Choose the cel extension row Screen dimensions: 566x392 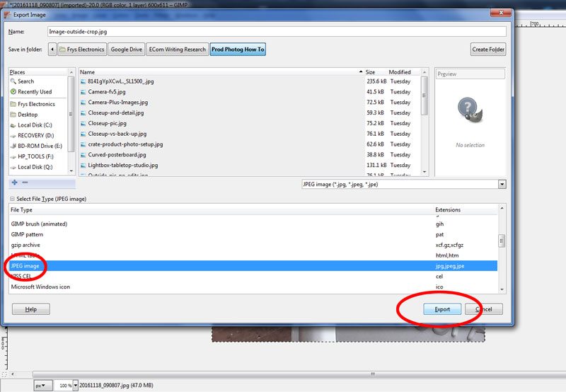point(253,277)
